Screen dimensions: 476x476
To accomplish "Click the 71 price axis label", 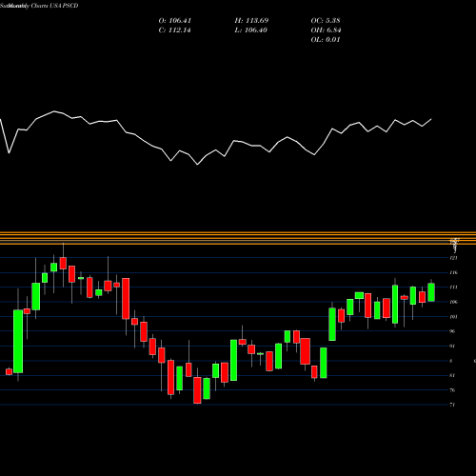I will 452,405.
